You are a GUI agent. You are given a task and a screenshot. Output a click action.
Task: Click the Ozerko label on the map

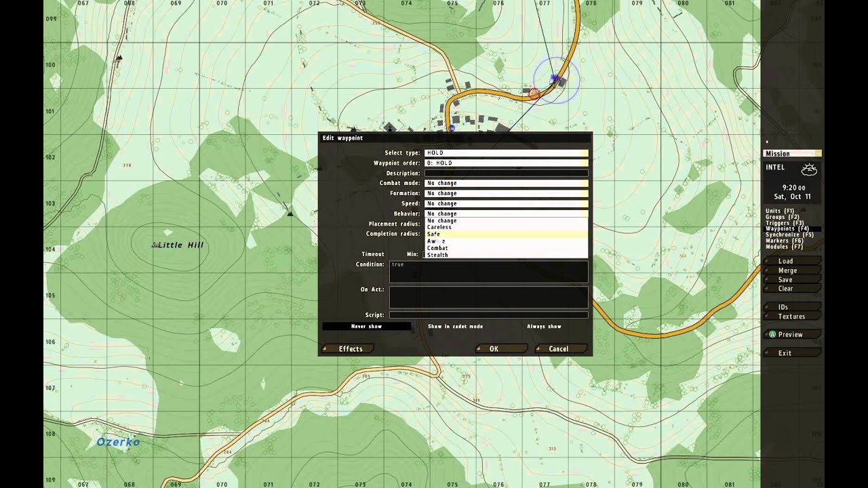tap(118, 442)
